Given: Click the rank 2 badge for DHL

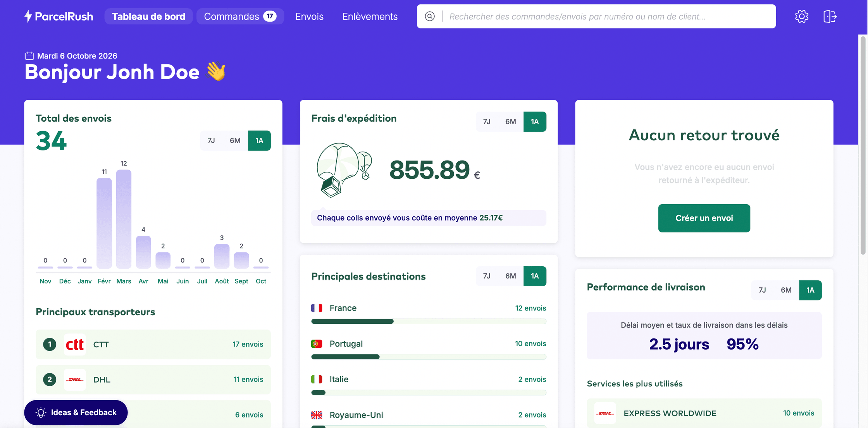Looking at the screenshot, I should 50,380.
